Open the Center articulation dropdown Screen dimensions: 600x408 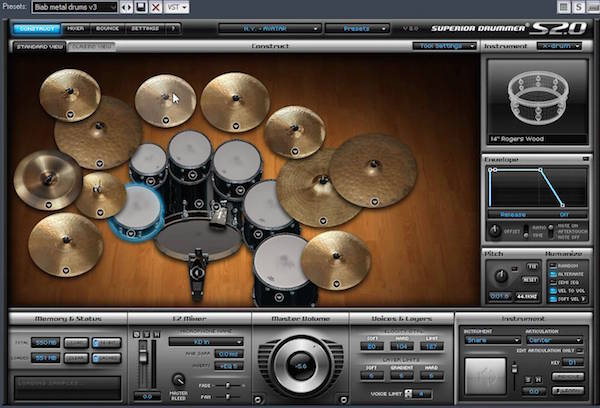pyautogui.click(x=554, y=340)
